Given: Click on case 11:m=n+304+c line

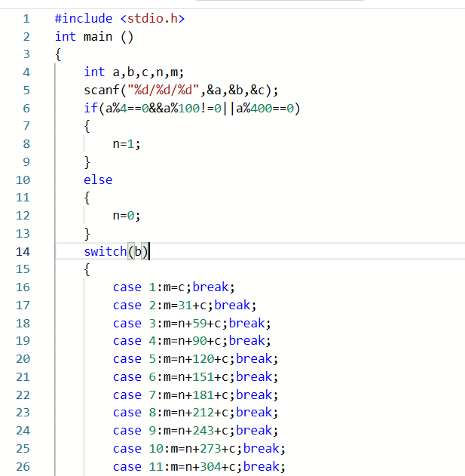Looking at the screenshot, I should [x=199, y=467].
